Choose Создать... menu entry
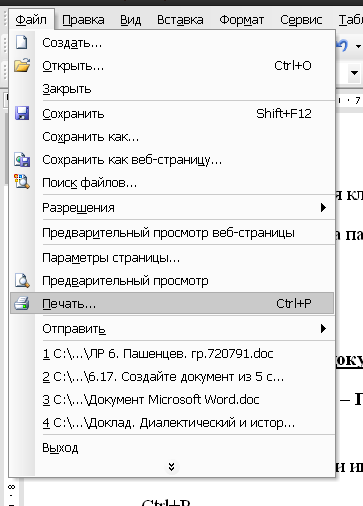This screenshot has width=363, height=506. [x=172, y=43]
